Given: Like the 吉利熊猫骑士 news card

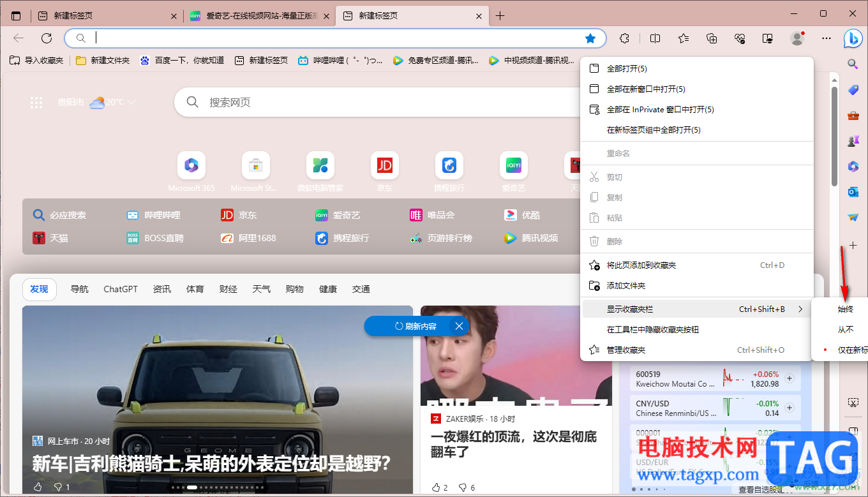Looking at the screenshot, I should click(38, 487).
